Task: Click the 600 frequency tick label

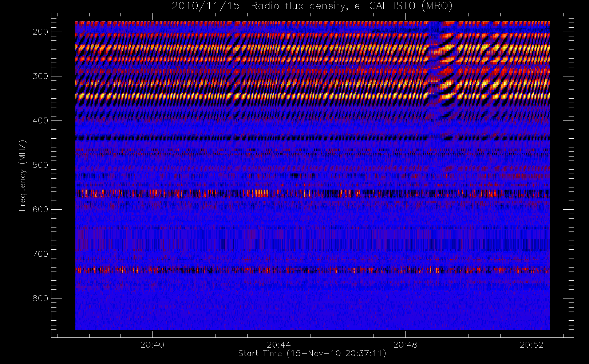Action: pos(40,209)
